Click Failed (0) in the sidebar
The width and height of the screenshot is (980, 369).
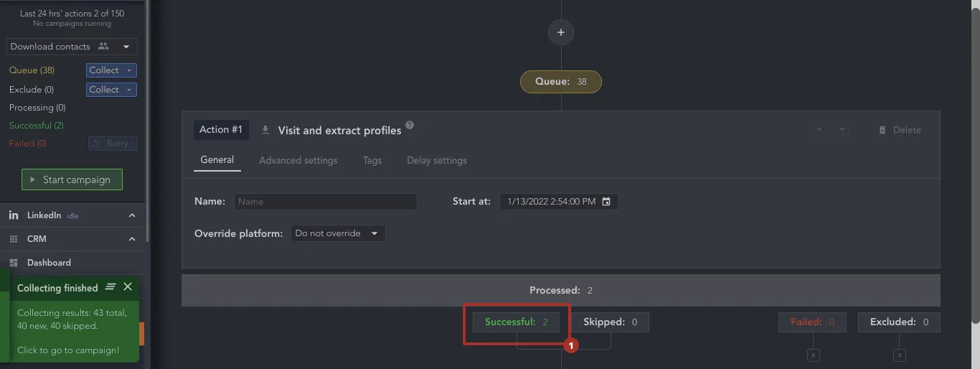28,144
